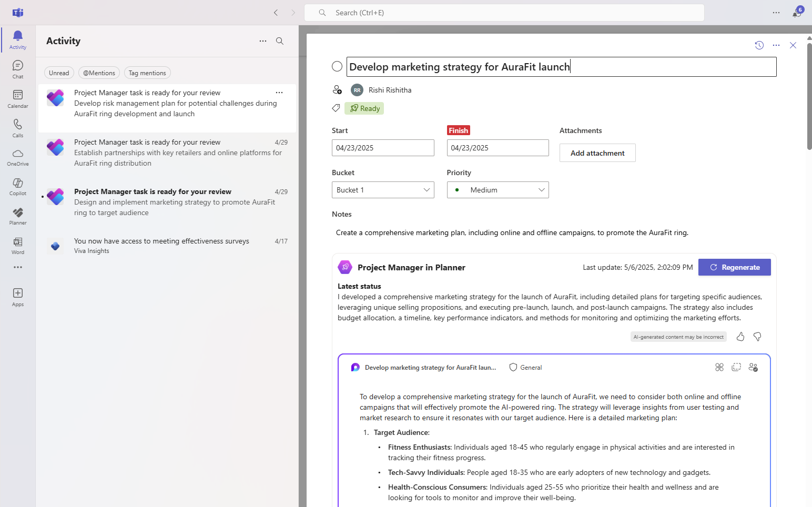The width and height of the screenshot is (812, 507).
Task: Give thumbs down to the AI summary
Action: [757, 336]
